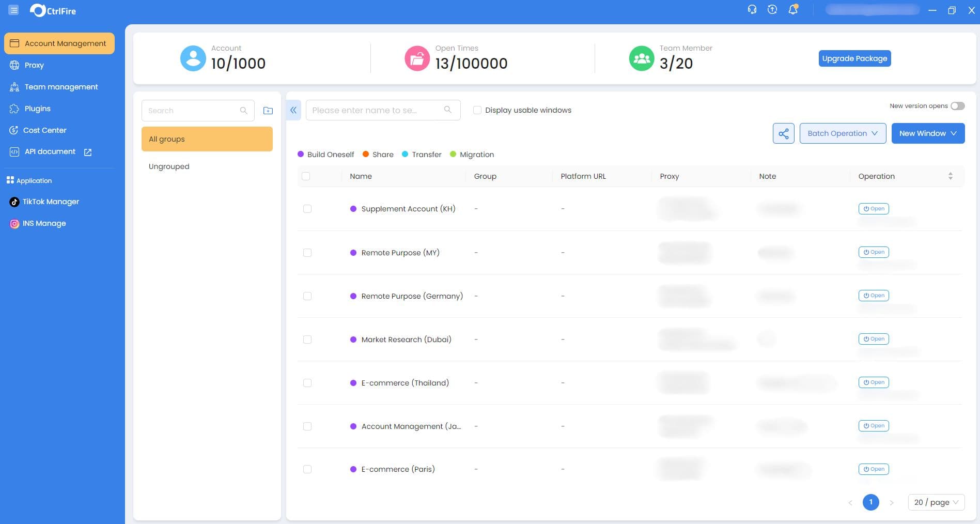Turn on the New version opens toggle
980x524 pixels.
coord(957,106)
